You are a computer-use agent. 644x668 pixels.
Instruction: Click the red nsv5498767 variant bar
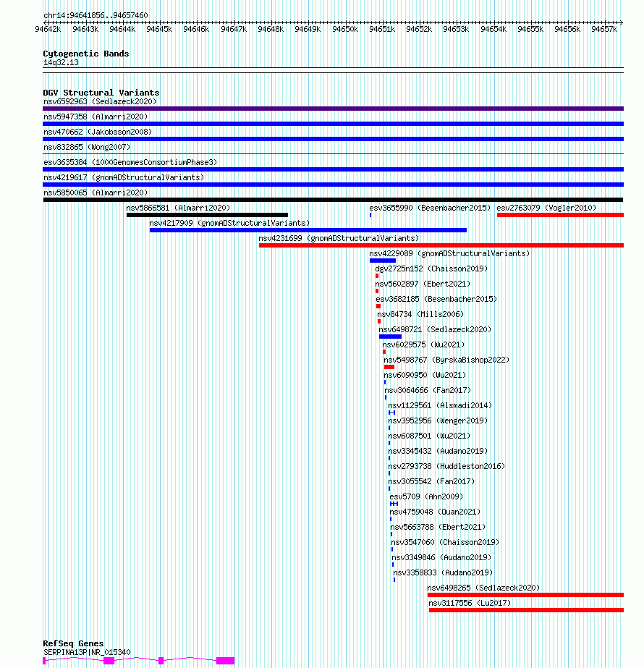[x=389, y=367]
